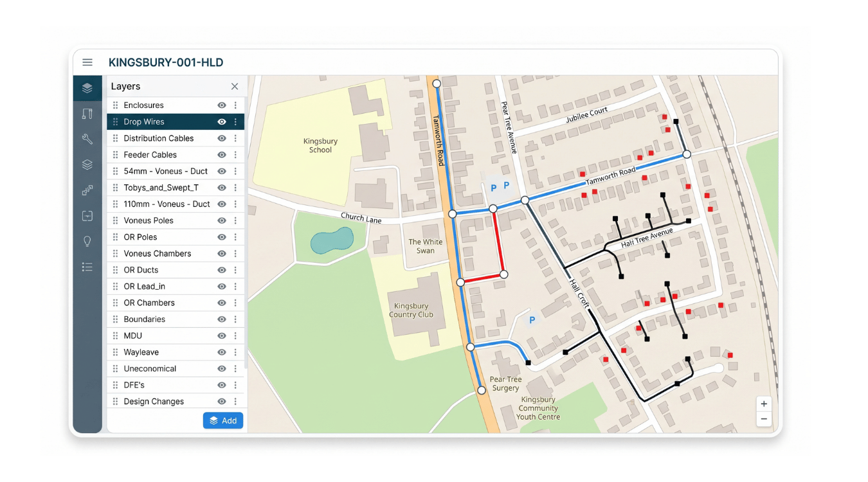868x482 pixels.
Task: Open options menu for DFE's layer
Action: (235, 385)
